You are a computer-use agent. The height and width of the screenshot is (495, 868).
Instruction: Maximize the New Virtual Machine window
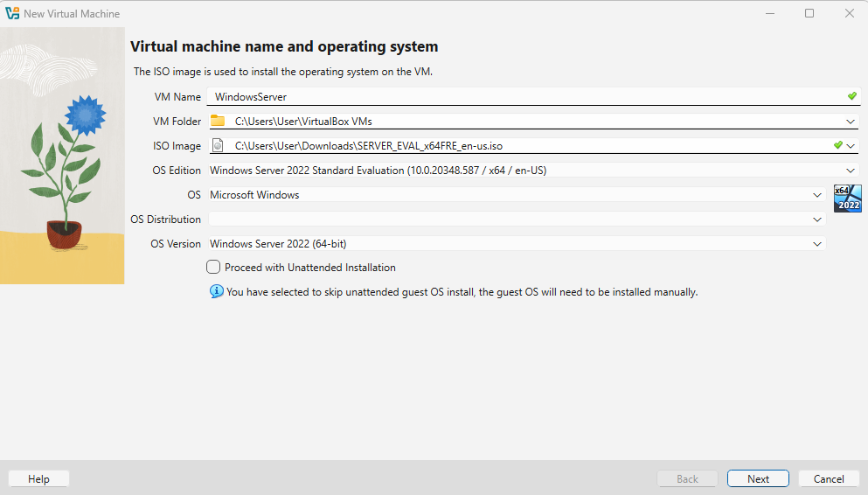[809, 13]
